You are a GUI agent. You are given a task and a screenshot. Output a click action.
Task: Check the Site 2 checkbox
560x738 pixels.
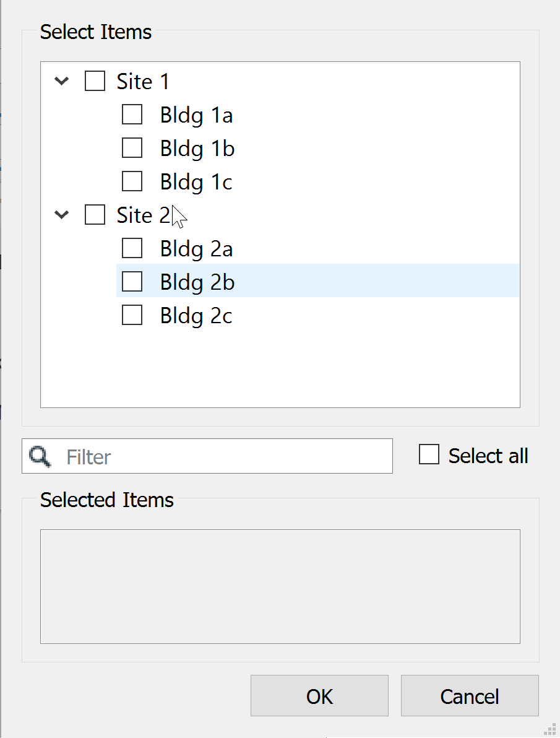[x=95, y=215]
